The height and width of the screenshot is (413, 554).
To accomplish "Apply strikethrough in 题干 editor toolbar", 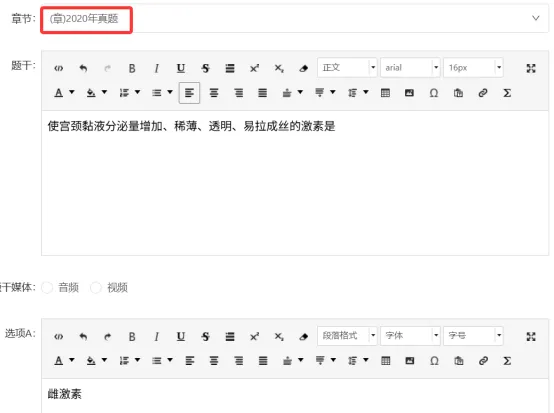I will 205,68.
